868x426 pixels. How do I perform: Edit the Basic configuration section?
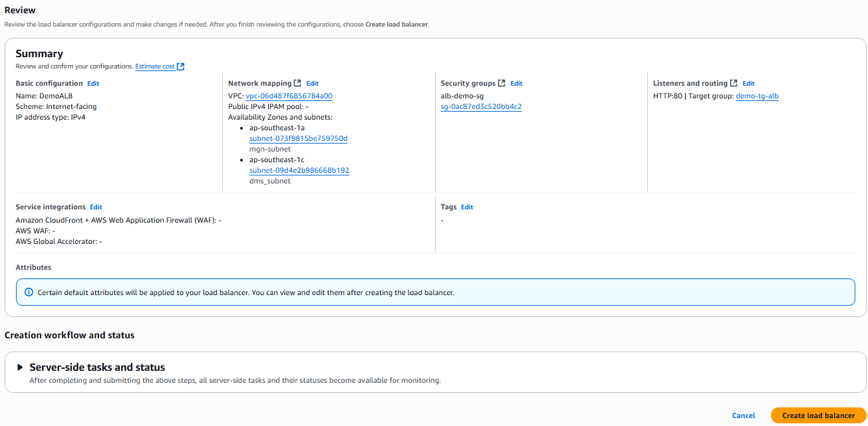(x=93, y=84)
